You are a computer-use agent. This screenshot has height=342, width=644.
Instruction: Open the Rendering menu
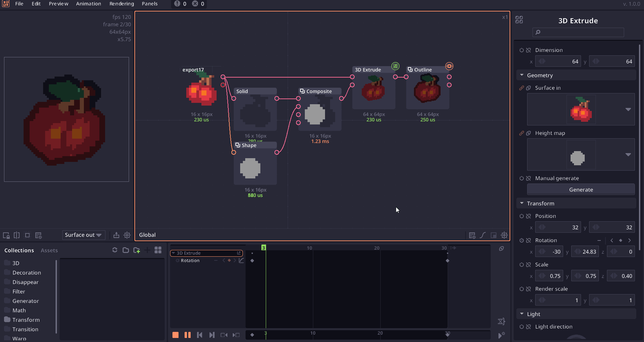point(122,4)
